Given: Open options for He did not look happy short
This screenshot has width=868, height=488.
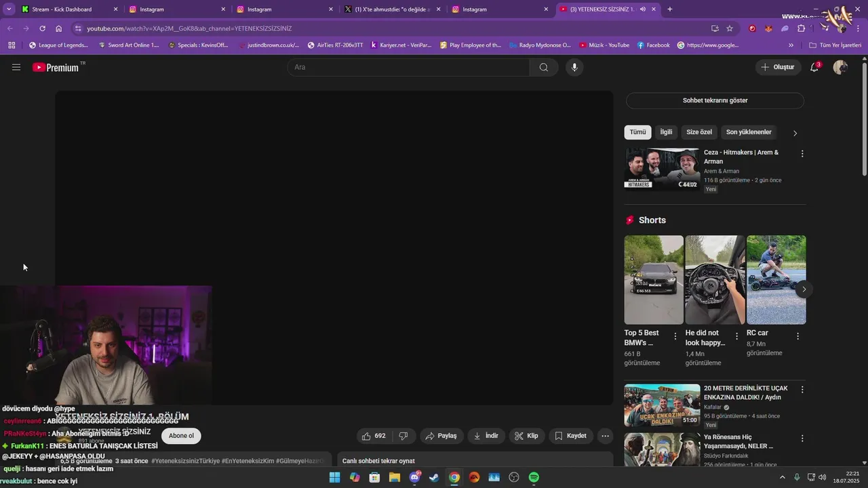Looking at the screenshot, I should point(736,336).
